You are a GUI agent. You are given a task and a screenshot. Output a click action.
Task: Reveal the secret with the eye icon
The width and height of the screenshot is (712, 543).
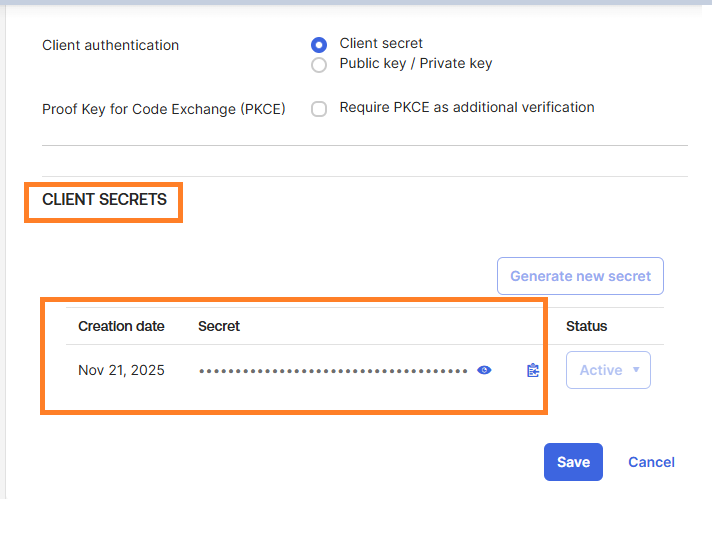485,370
